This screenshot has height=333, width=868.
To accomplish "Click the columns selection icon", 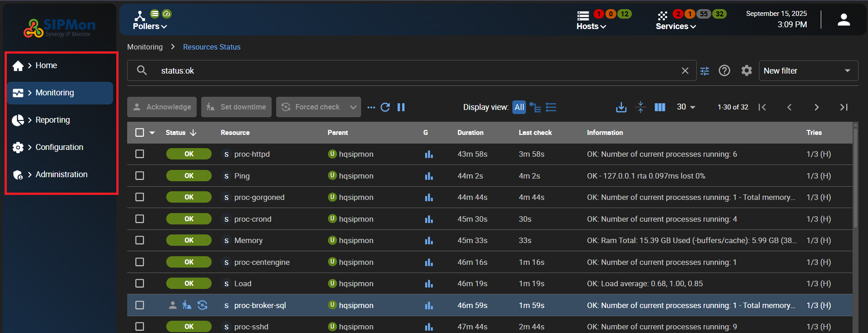I will [x=660, y=107].
